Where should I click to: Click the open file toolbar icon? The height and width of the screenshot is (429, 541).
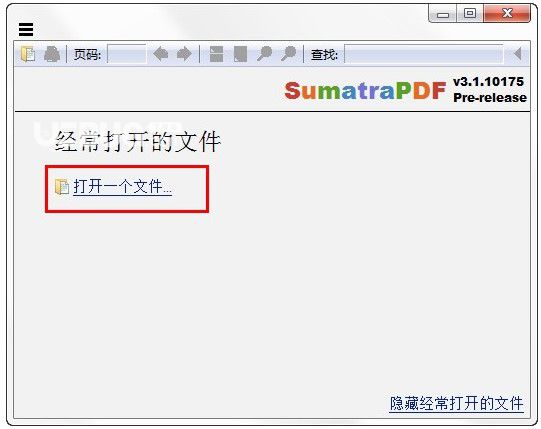click(28, 54)
